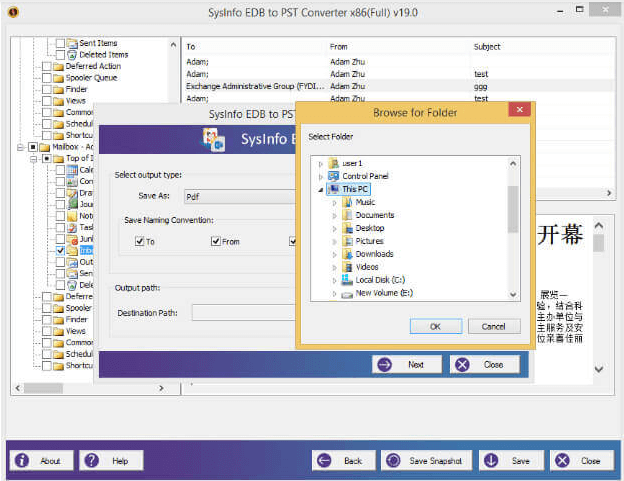Viewport: 624px width, 481px height.
Task: Sort messages by Subject column header
Action: pyautogui.click(x=487, y=47)
